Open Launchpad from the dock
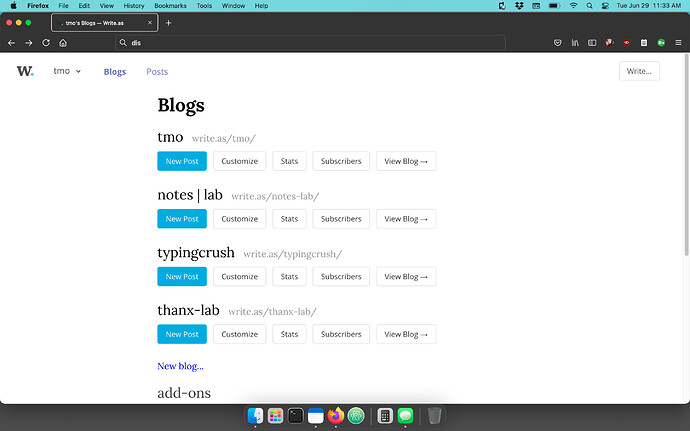The height and width of the screenshot is (431, 690). [x=275, y=416]
